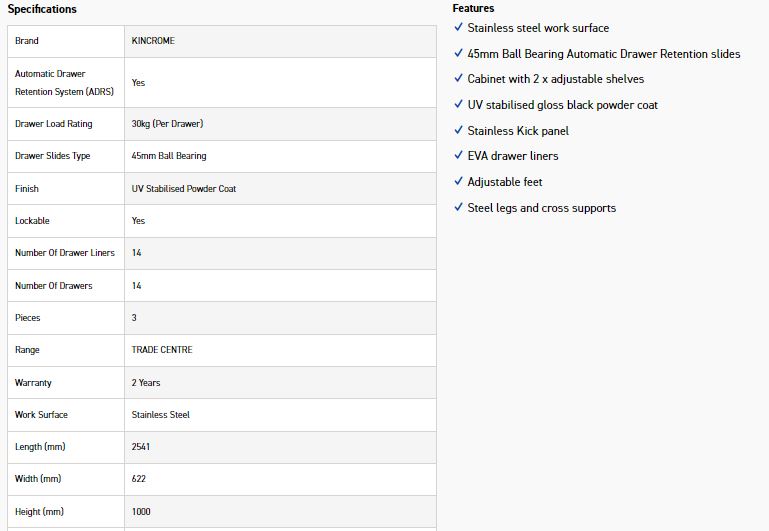The image size is (769, 531).
Task: Click the Specifications heading
Action: [42, 9]
